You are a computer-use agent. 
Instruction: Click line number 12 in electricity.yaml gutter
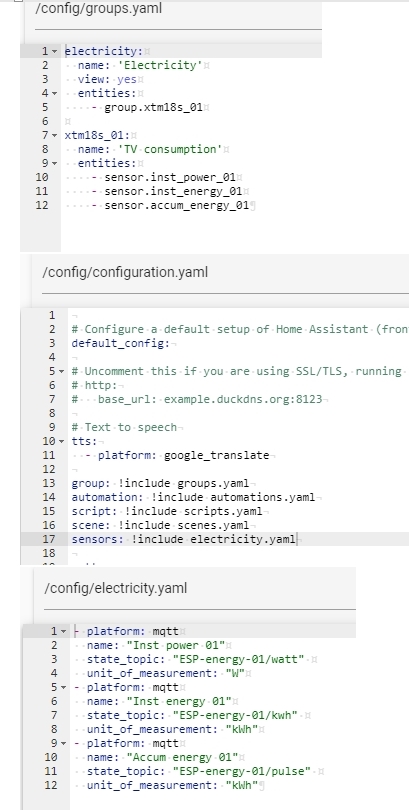tap(51, 785)
